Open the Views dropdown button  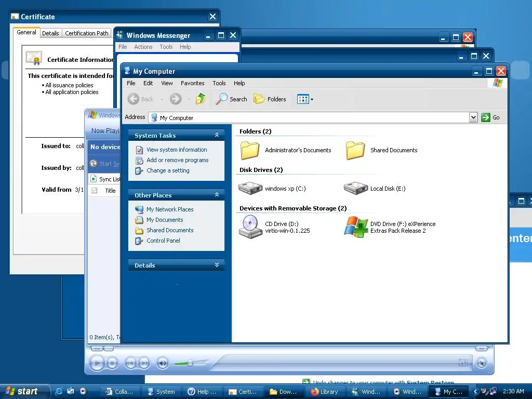305,99
